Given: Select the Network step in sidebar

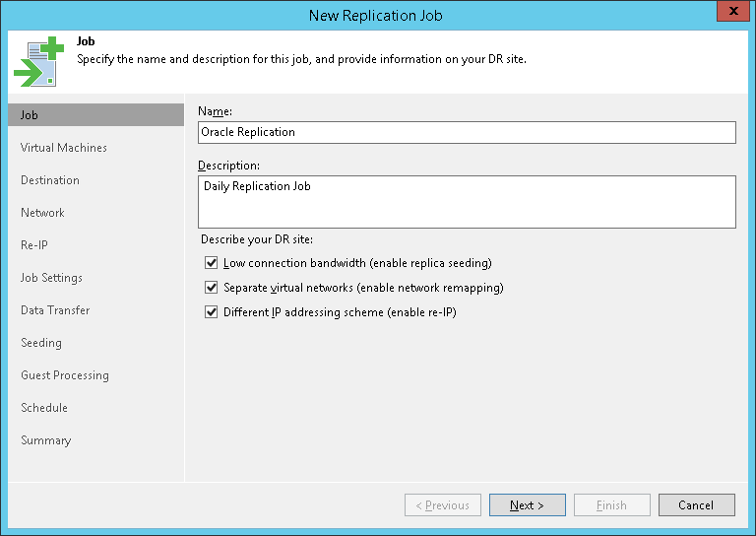Looking at the screenshot, I should [42, 213].
